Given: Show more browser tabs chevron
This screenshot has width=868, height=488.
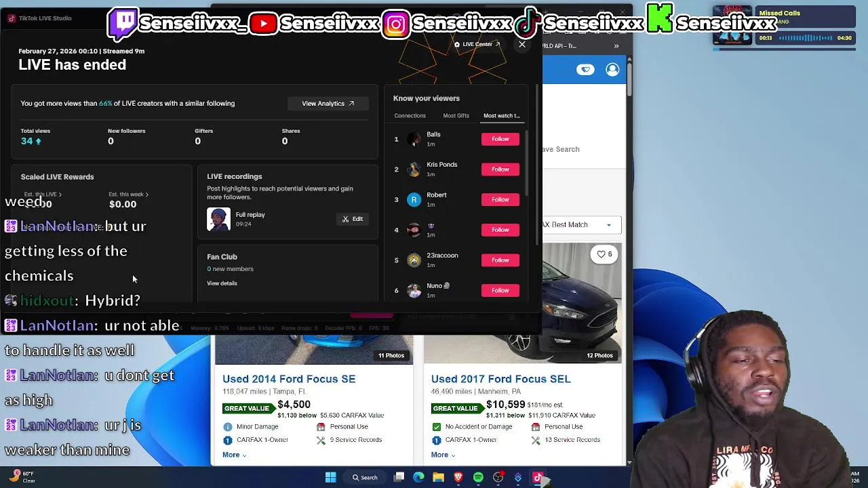Looking at the screenshot, I should [616, 46].
